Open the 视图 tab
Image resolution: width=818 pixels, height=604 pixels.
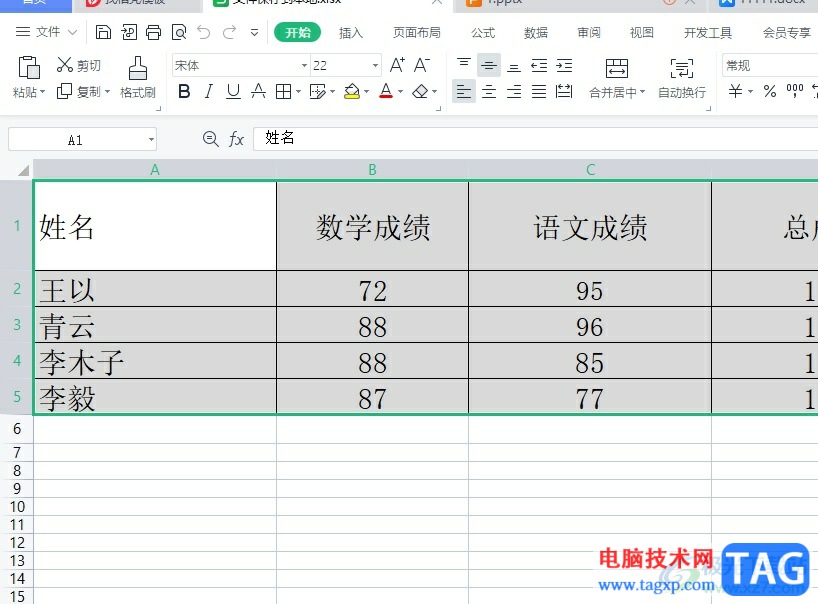click(x=642, y=32)
